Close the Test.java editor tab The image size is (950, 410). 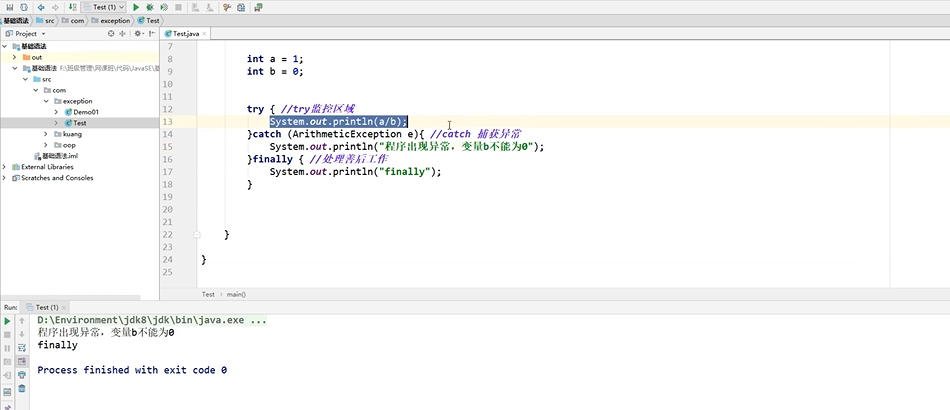[204, 34]
